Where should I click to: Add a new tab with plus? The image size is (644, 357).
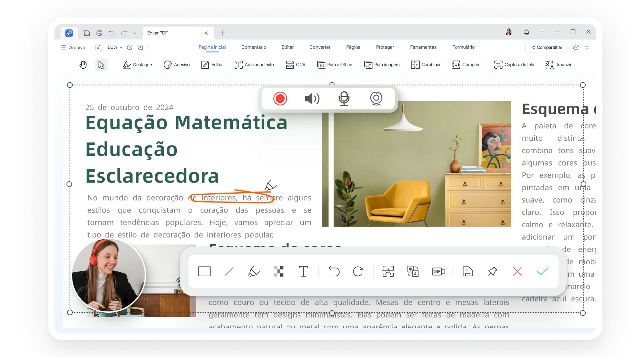click(222, 33)
